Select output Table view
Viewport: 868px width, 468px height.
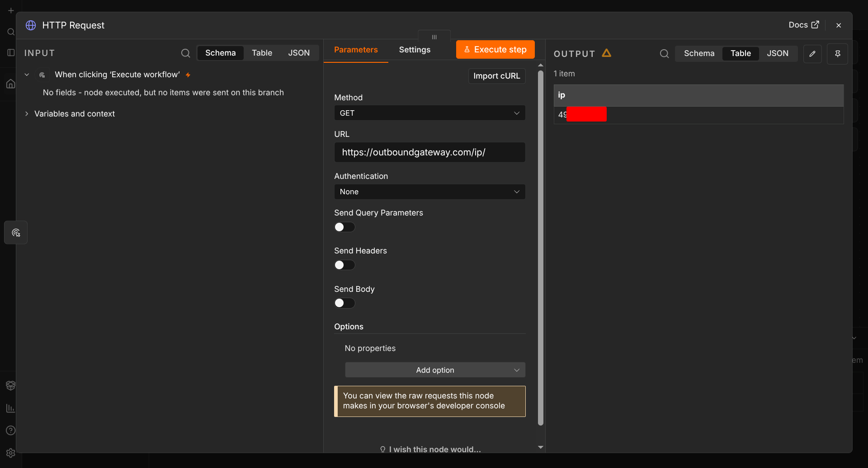741,53
